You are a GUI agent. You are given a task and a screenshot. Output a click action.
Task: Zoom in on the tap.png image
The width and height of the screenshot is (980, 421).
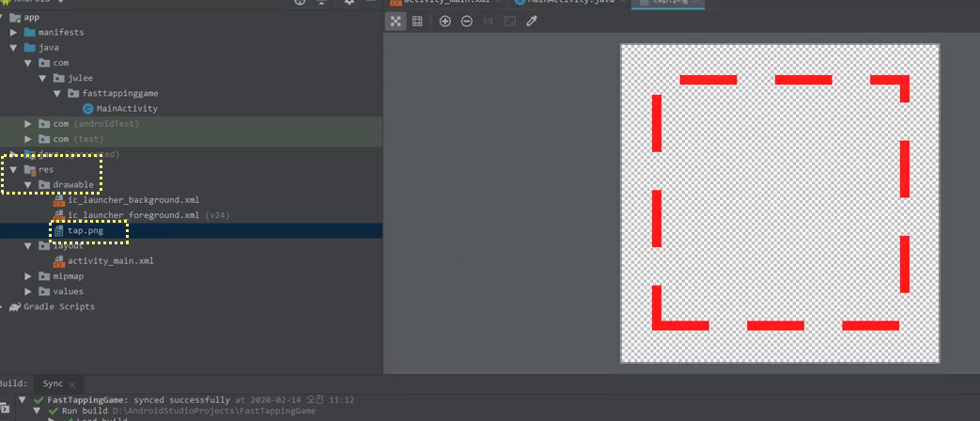click(x=445, y=22)
